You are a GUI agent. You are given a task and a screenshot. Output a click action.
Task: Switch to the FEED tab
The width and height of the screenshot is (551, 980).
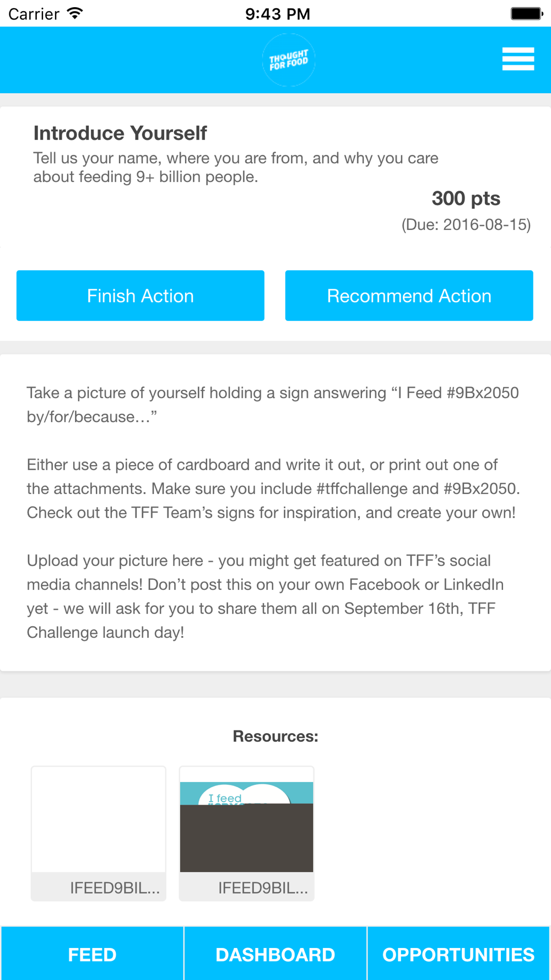click(92, 954)
